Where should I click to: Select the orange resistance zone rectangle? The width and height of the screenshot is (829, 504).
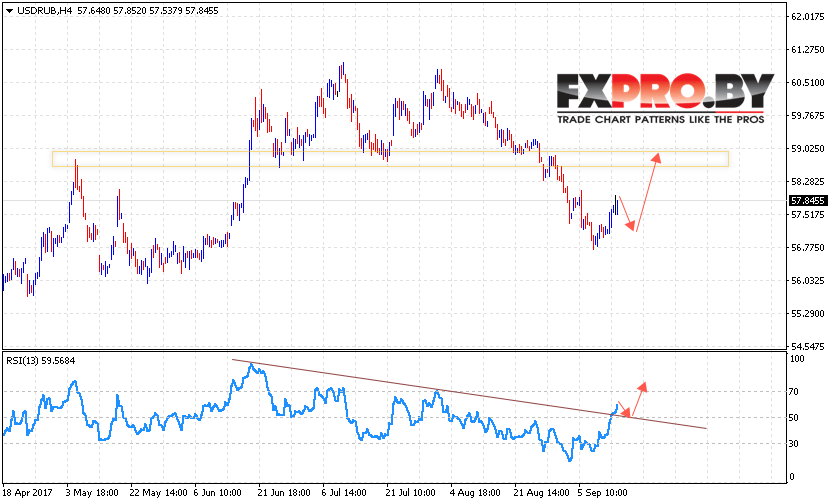tap(390, 159)
